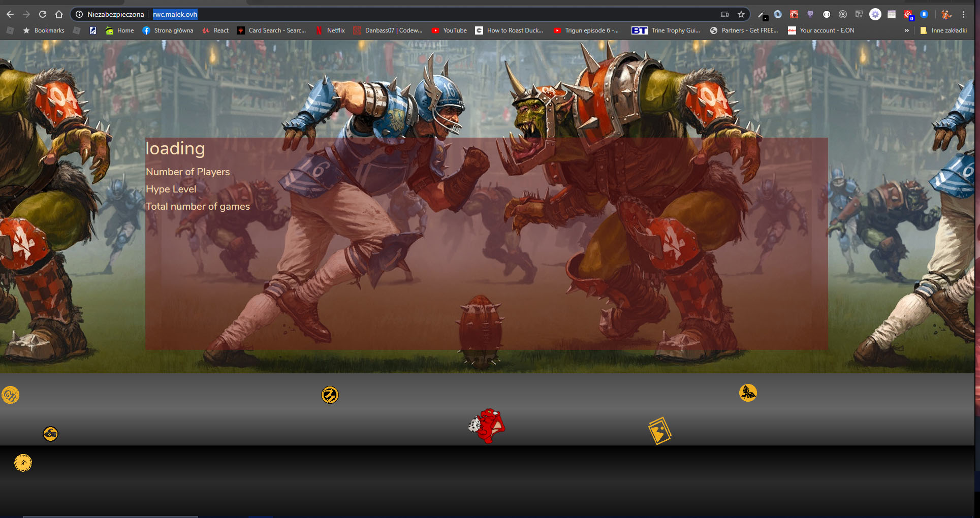Open the Netflix bookmark
Viewport: 980px width, 518px height.
(330, 30)
